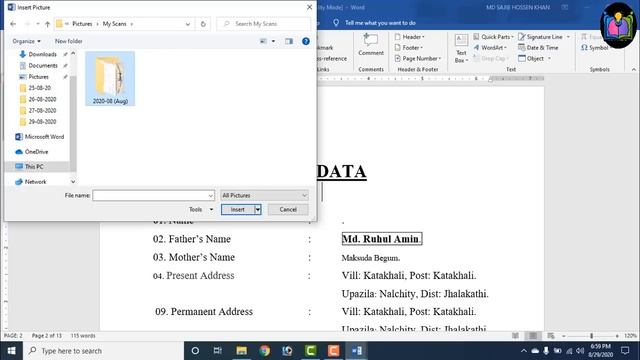Adjust the zoom slider in Word
The image size is (640, 360).
click(x=591, y=336)
